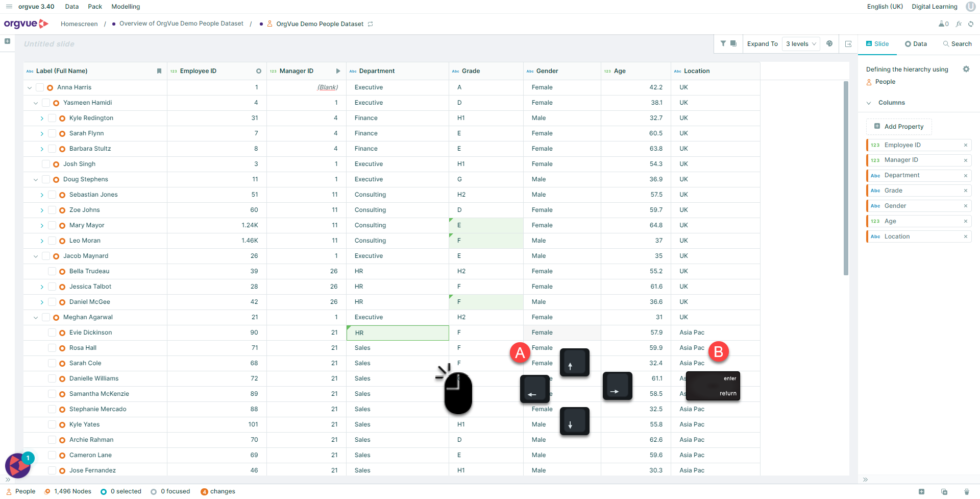980x499 pixels.
Task: Add a new slide with plus icon at top left
Action: (8, 41)
